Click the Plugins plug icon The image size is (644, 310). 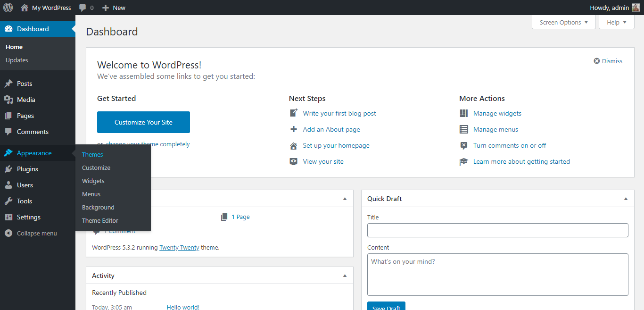[8, 169]
